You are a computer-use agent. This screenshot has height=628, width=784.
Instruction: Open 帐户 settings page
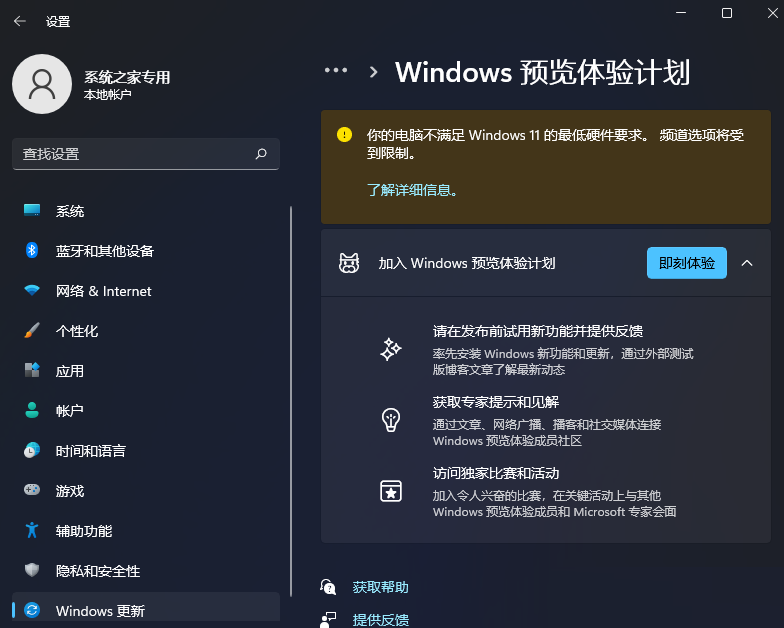point(146,411)
